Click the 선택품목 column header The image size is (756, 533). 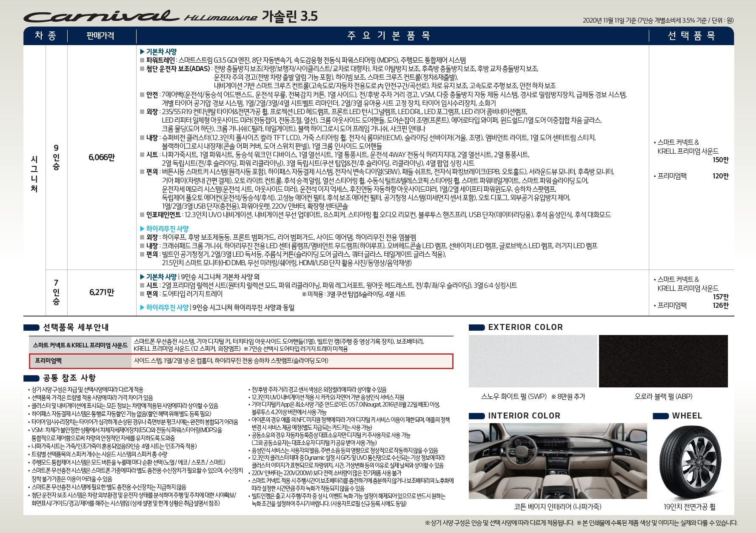click(691, 36)
